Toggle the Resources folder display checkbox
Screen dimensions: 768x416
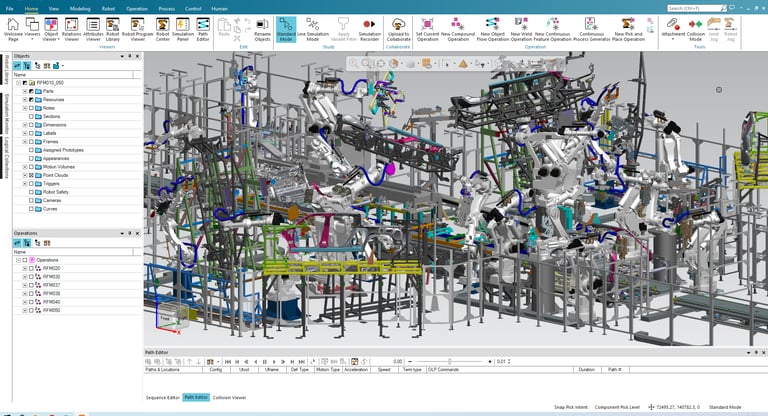(x=31, y=99)
